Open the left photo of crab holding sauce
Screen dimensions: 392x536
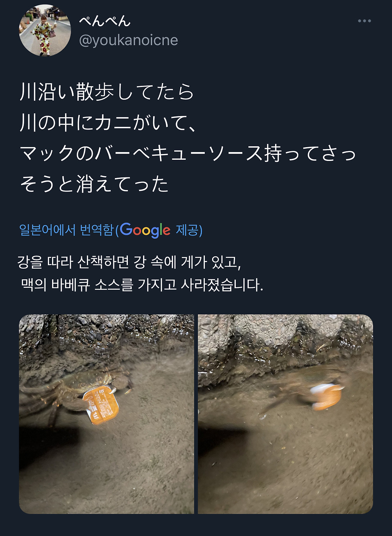point(106,414)
